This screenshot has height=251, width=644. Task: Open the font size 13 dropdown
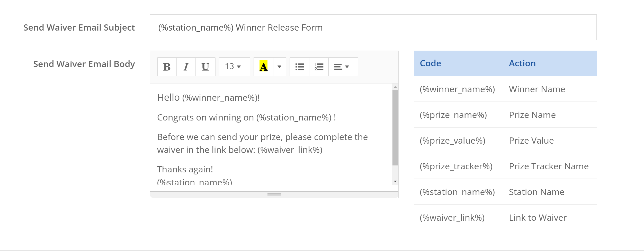(x=234, y=67)
